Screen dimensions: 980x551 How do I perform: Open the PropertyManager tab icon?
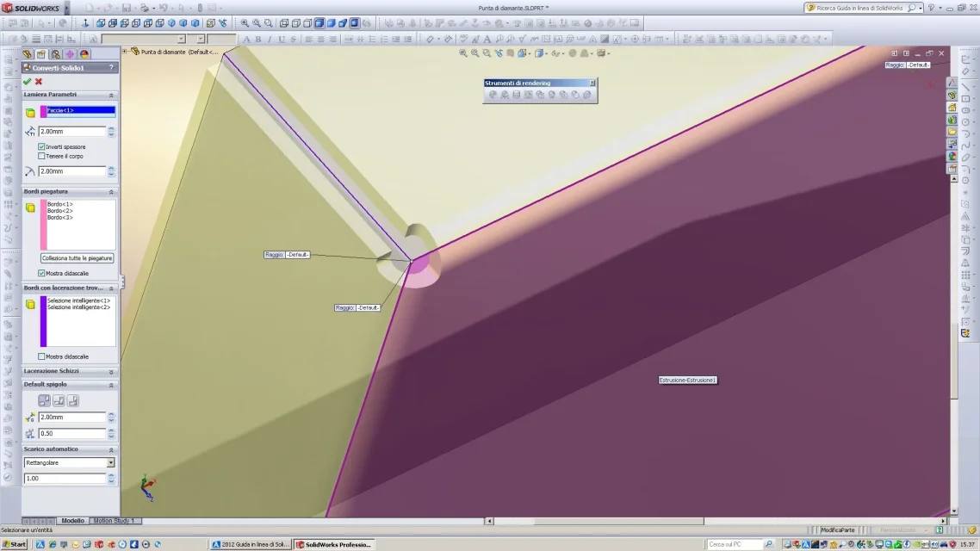coord(42,54)
